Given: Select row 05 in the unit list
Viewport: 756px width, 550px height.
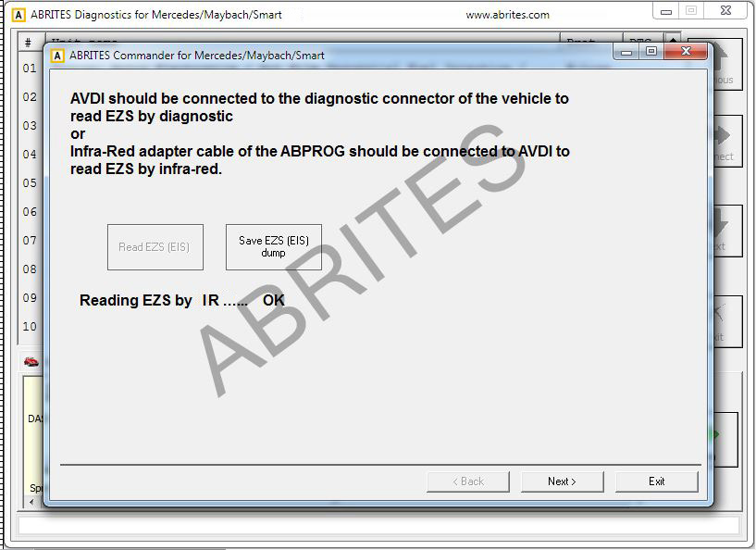Looking at the screenshot, I should pos(30,182).
